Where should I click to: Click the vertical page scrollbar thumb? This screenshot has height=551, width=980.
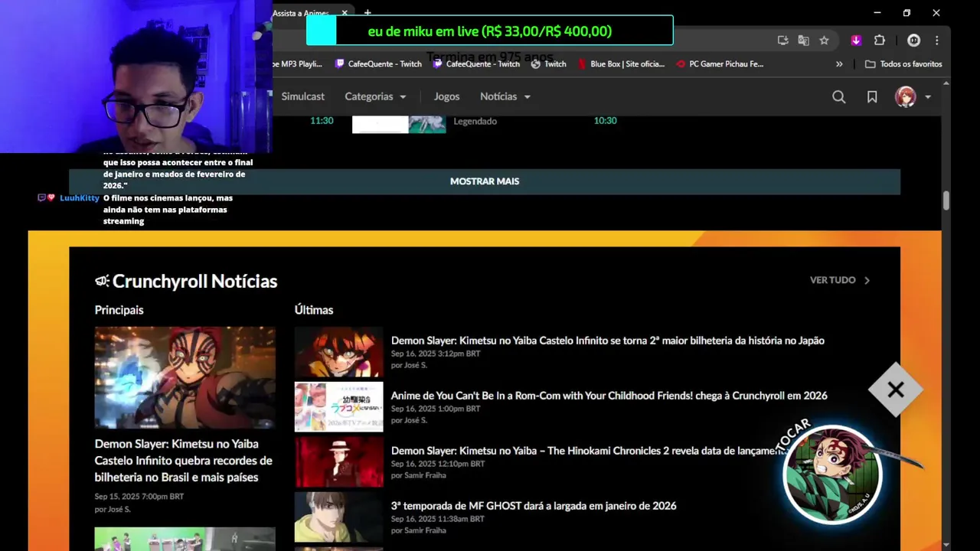pyautogui.click(x=946, y=201)
